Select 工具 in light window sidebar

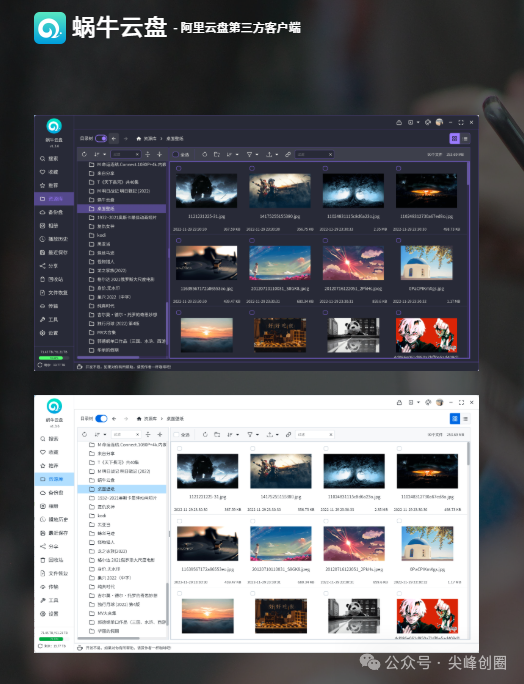pos(49,600)
